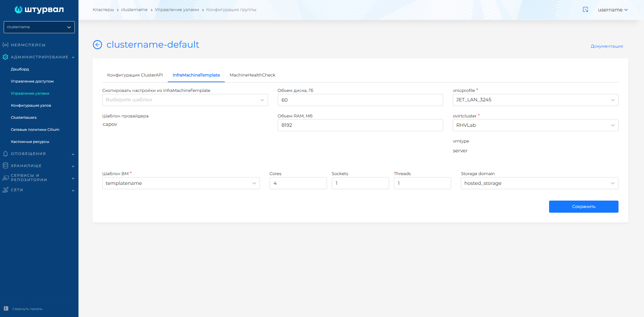Click the Threads input field

[x=422, y=183]
